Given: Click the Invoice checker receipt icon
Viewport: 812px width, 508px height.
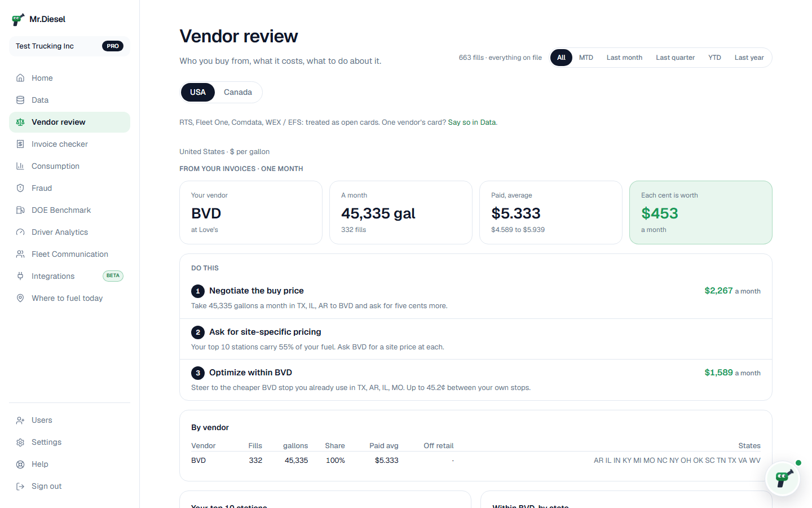Looking at the screenshot, I should [20, 144].
